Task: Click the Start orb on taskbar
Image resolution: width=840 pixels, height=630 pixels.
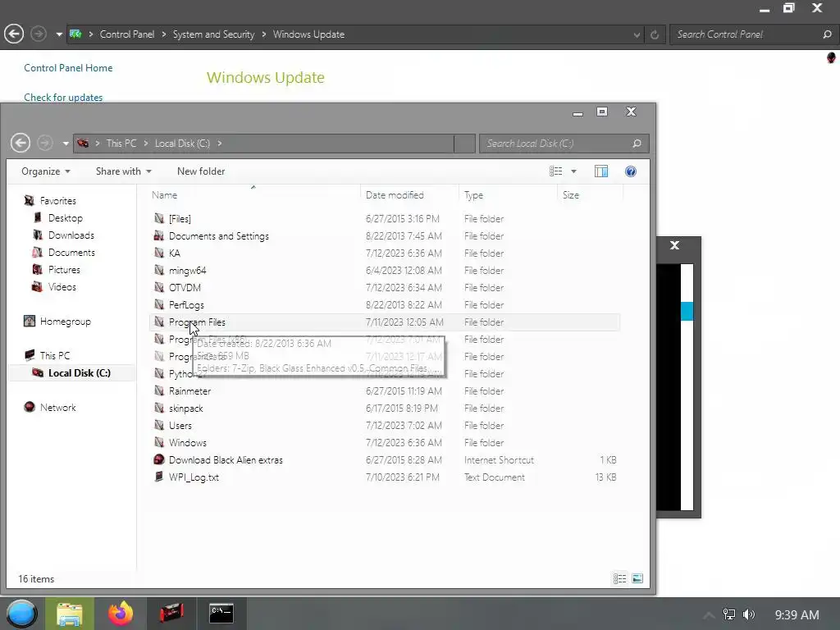Action: click(22, 614)
